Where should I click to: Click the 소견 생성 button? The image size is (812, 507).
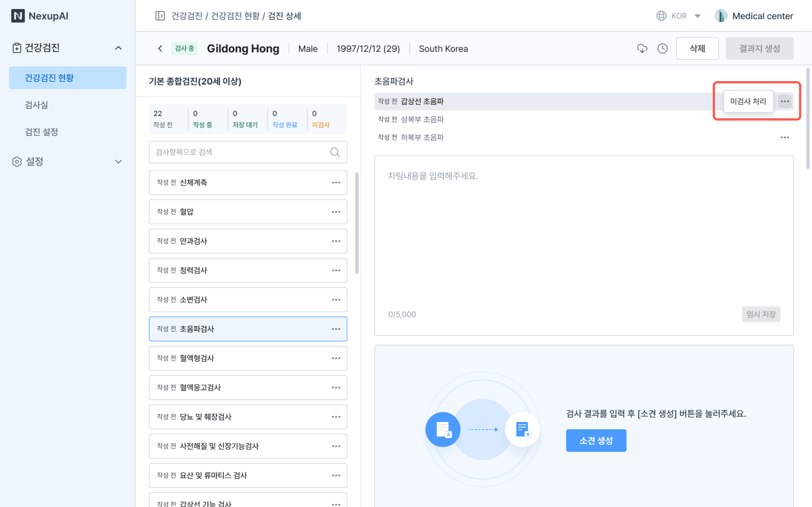point(595,440)
